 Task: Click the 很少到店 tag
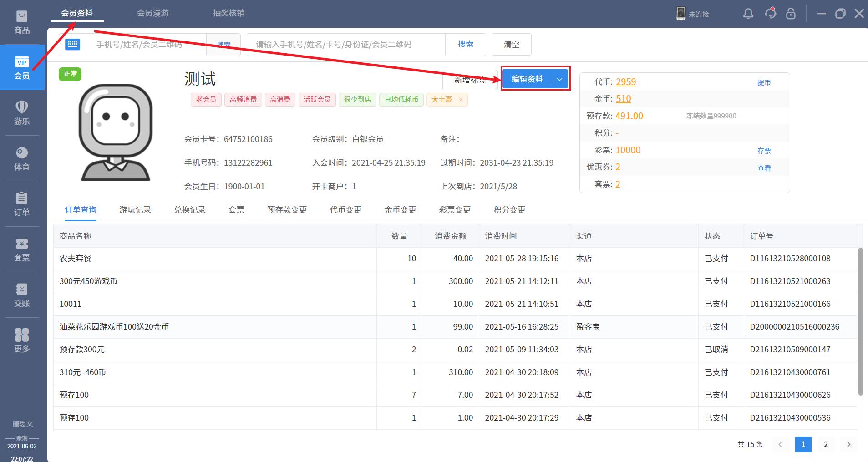coord(357,99)
